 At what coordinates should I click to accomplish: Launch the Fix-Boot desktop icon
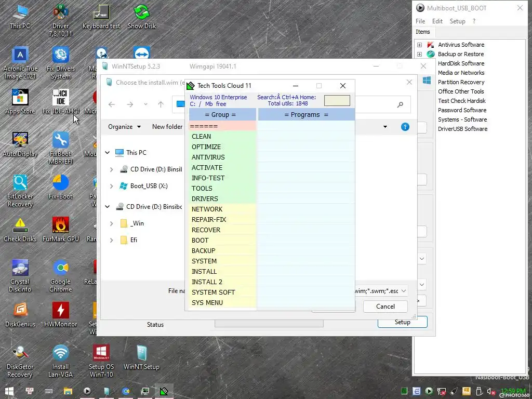coord(60,187)
